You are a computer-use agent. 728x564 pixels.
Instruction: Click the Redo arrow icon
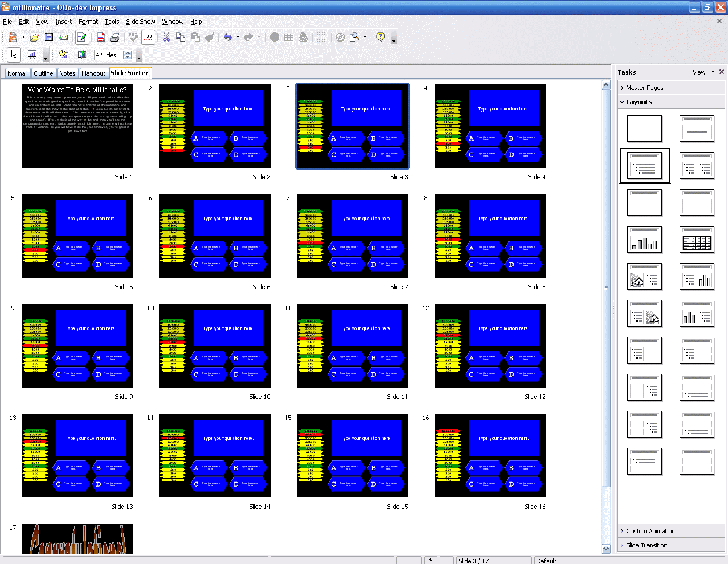(x=249, y=37)
